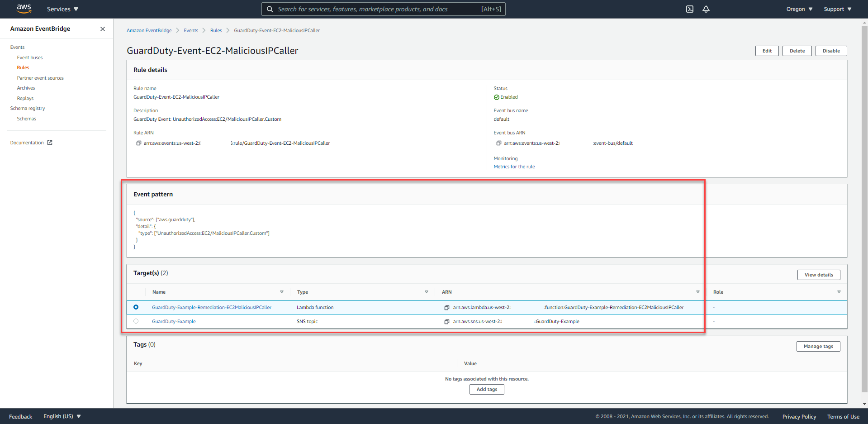The width and height of the screenshot is (868, 424).
Task: Copy the SNS topic target ARN
Action: pos(447,322)
